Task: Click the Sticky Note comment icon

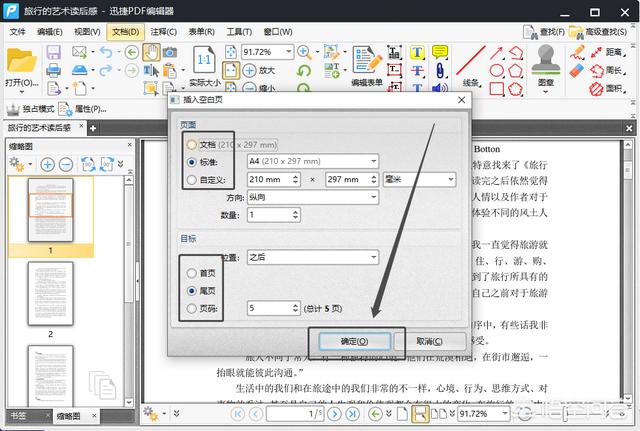Action: pyautogui.click(x=440, y=52)
